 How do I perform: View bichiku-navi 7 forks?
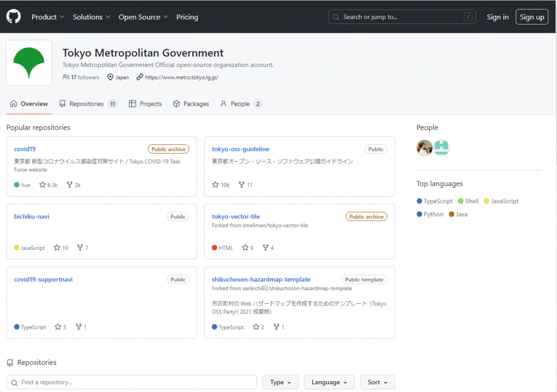[x=83, y=248]
